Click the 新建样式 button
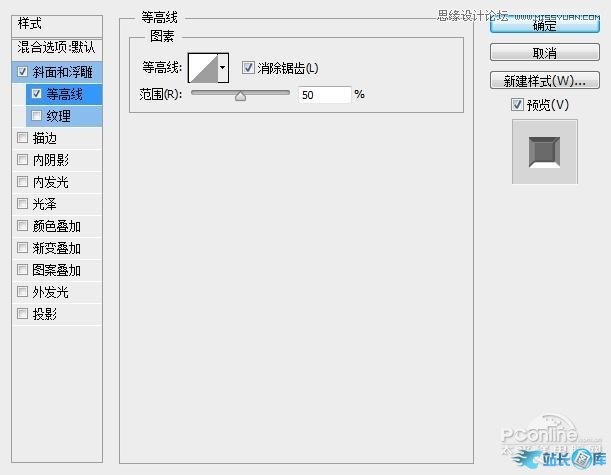Image resolution: width=611 pixels, height=475 pixels. tap(544, 80)
